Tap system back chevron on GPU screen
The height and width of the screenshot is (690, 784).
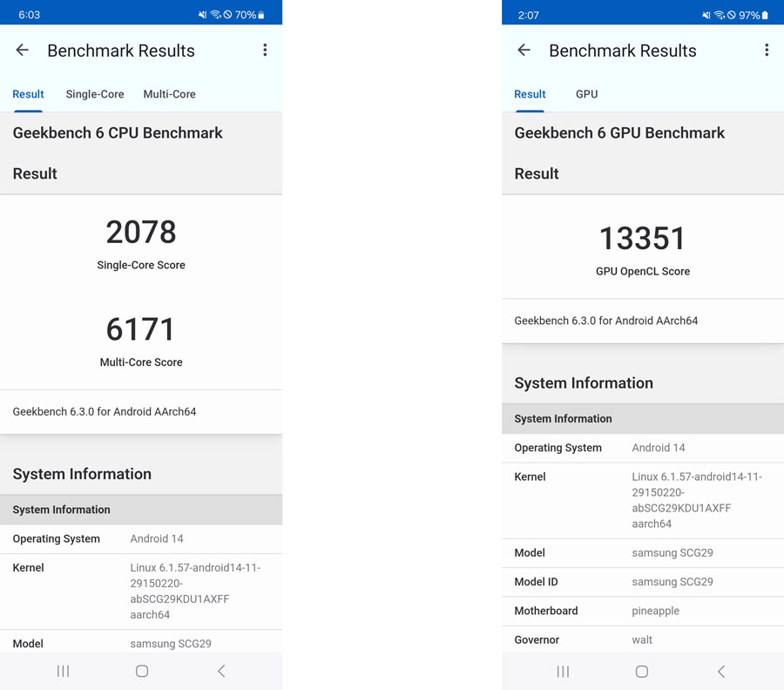[x=721, y=671]
